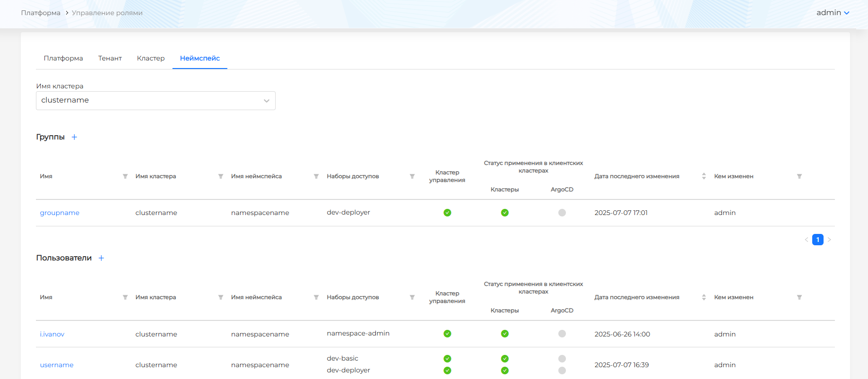Open the groupname group link
The width and height of the screenshot is (868, 379).
point(60,213)
